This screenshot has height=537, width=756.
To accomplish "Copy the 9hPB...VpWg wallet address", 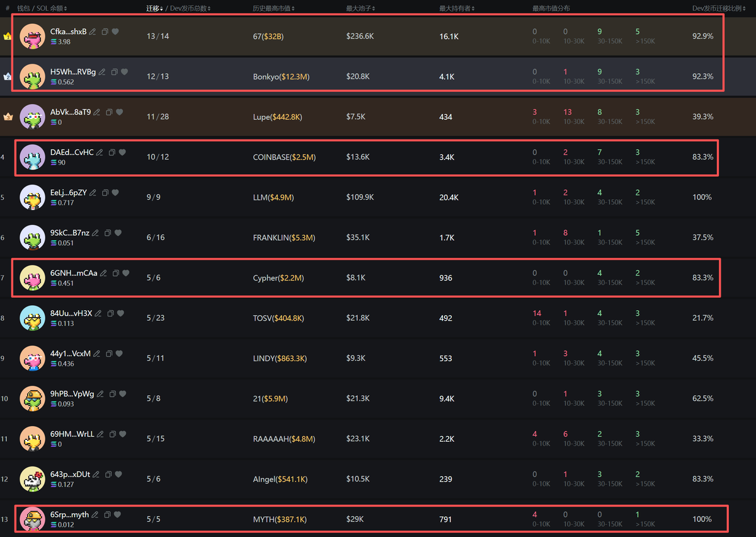I will coord(113,394).
